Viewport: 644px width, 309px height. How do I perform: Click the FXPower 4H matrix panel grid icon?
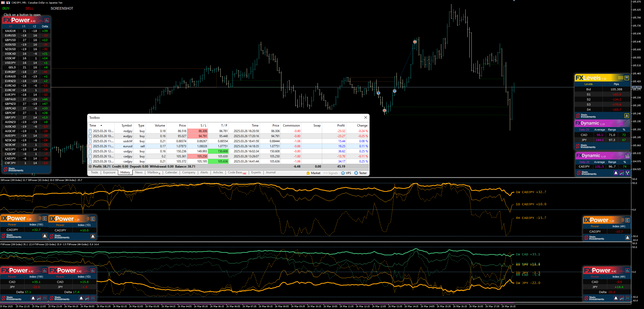point(47,20)
